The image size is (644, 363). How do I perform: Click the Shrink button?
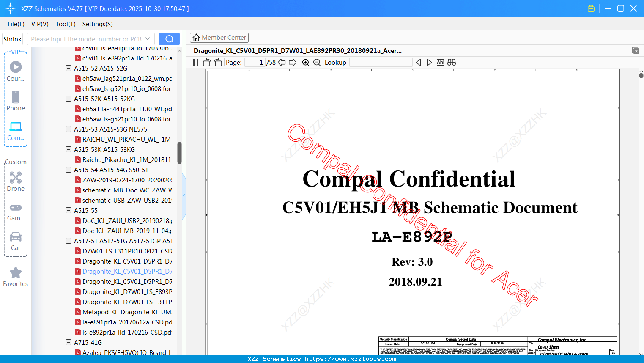(13, 39)
